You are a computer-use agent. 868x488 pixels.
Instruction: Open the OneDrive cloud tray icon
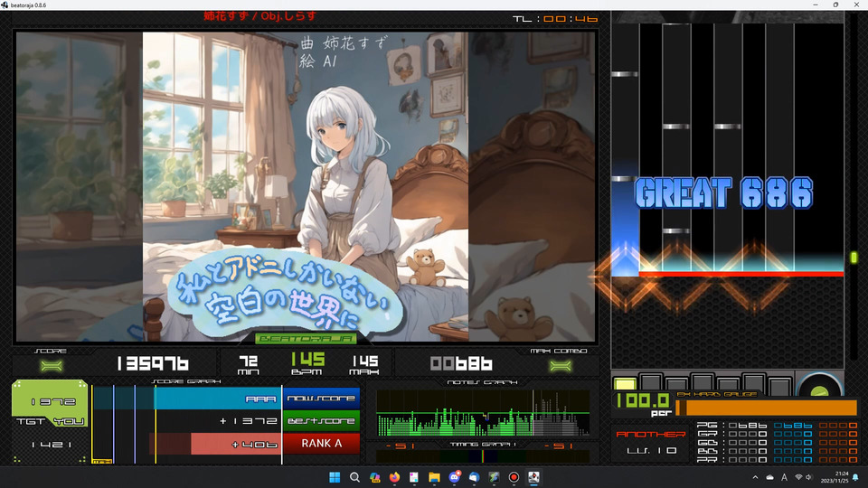pos(769,477)
